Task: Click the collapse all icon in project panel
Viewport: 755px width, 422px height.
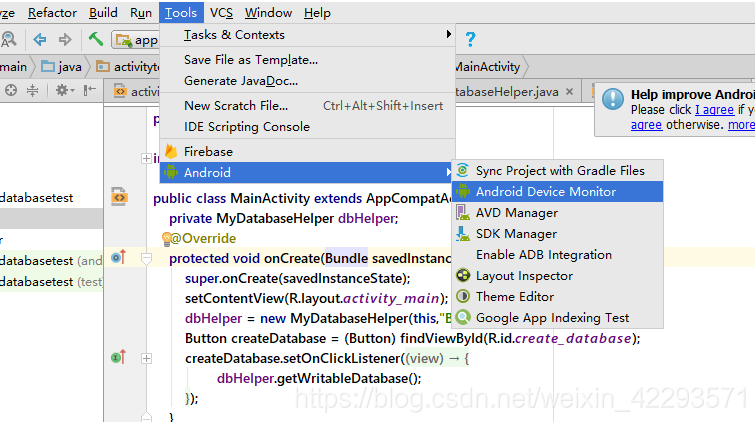Action: [x=32, y=90]
